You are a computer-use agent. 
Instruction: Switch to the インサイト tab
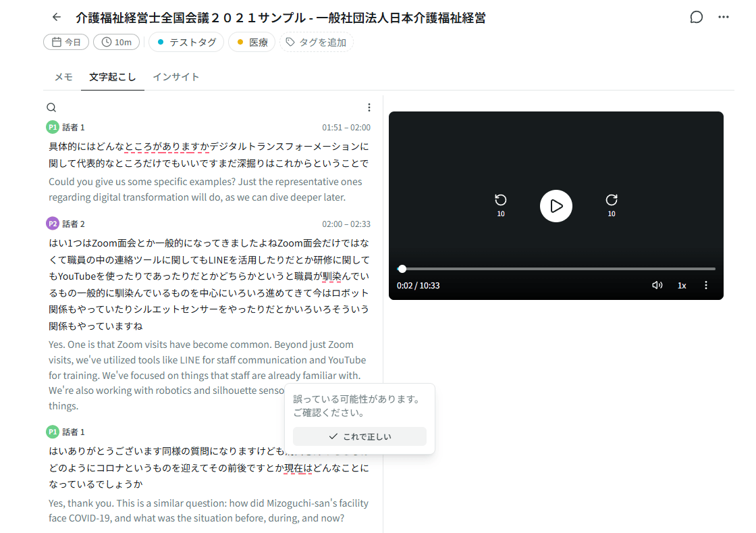(176, 77)
